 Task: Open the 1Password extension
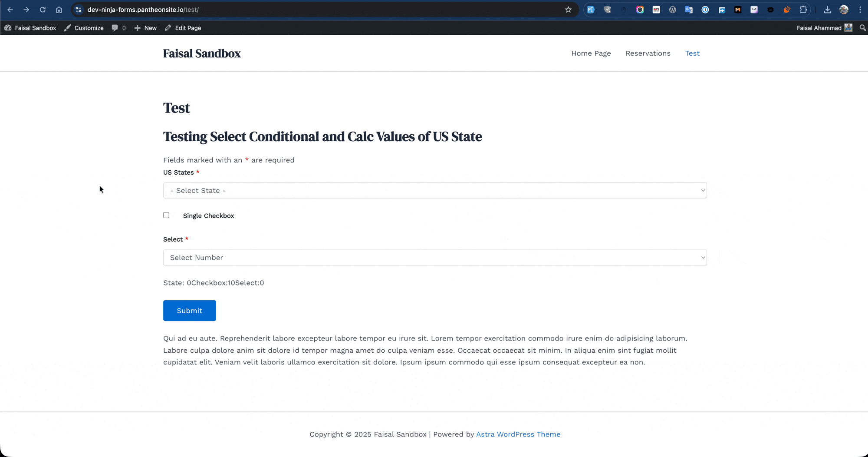click(705, 10)
